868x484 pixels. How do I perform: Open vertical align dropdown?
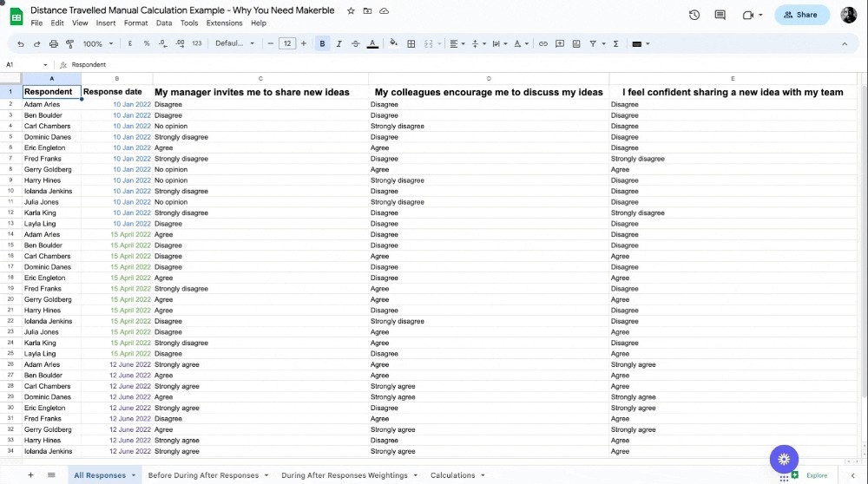[x=477, y=43]
